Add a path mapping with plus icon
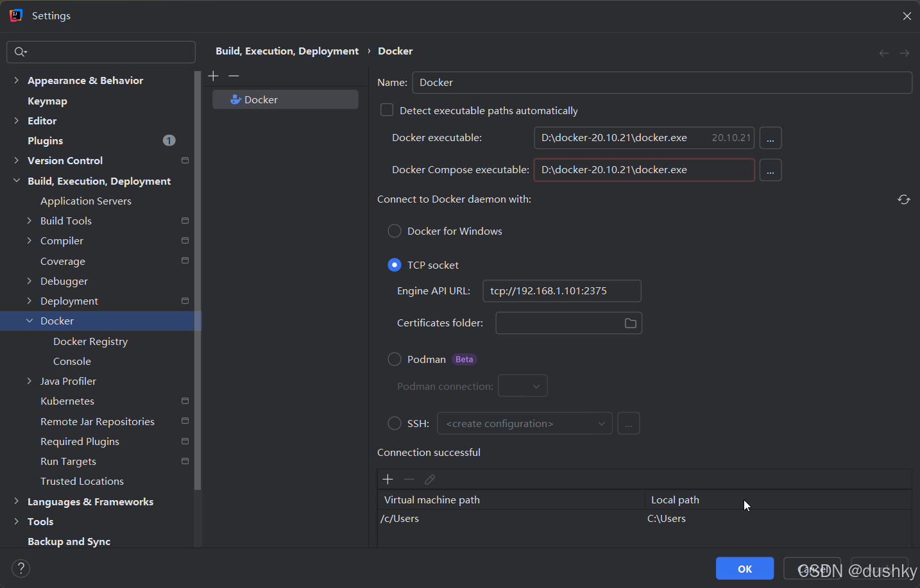Image resolution: width=920 pixels, height=588 pixels. pos(388,479)
